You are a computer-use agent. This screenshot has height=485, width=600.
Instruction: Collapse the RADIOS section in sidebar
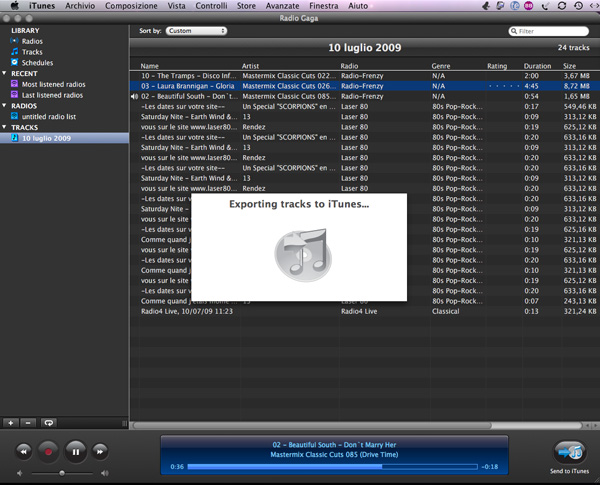(x=5, y=106)
